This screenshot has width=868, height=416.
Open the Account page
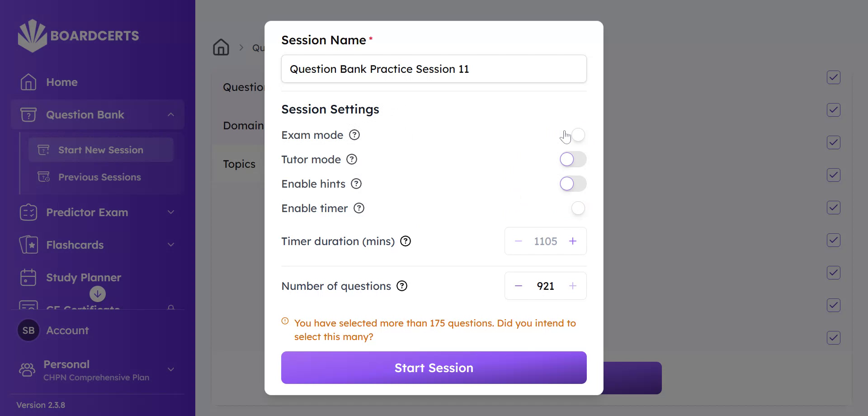(x=67, y=331)
